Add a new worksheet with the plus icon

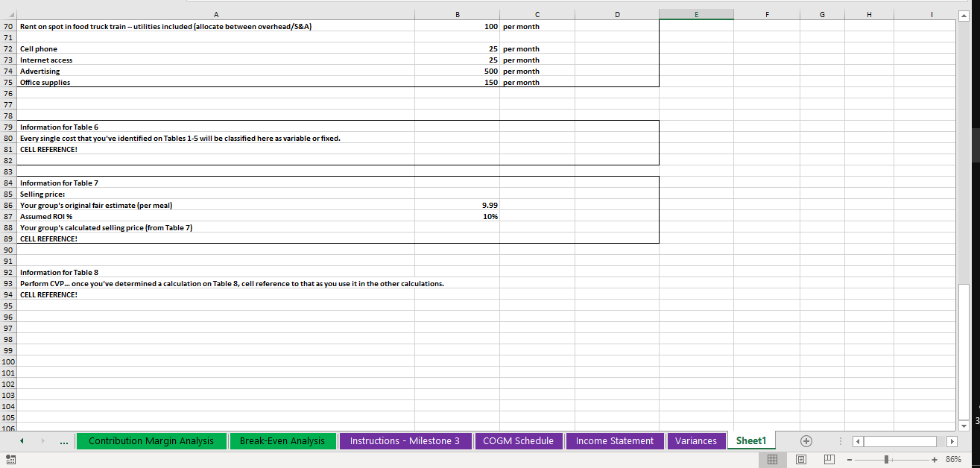click(806, 440)
